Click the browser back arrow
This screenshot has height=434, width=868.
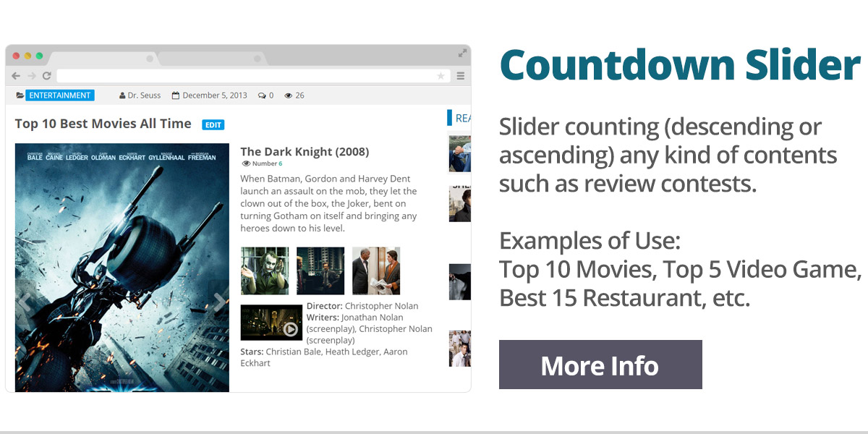[x=16, y=76]
